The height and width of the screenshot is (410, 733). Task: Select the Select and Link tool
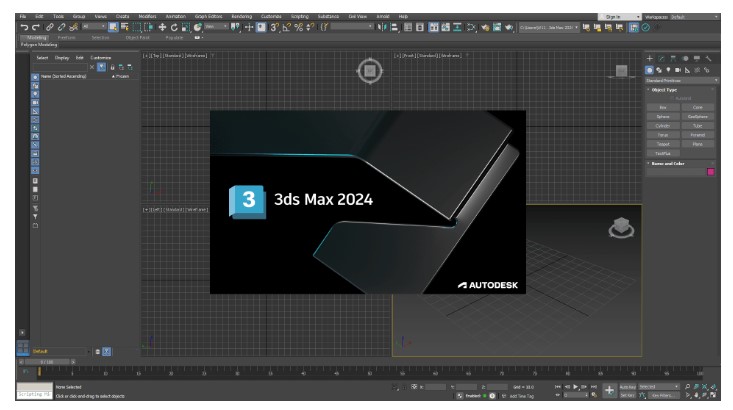[x=50, y=28]
